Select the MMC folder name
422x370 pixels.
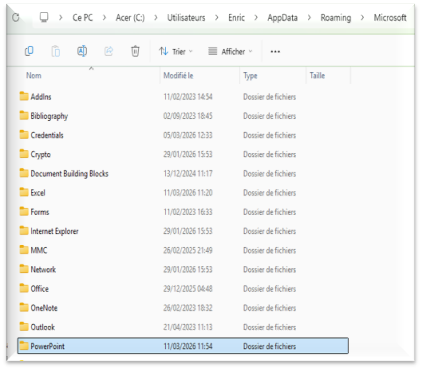pos(39,250)
